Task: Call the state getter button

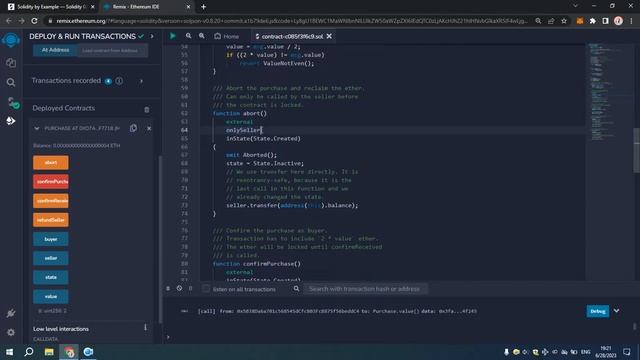Action: pyautogui.click(x=51, y=277)
